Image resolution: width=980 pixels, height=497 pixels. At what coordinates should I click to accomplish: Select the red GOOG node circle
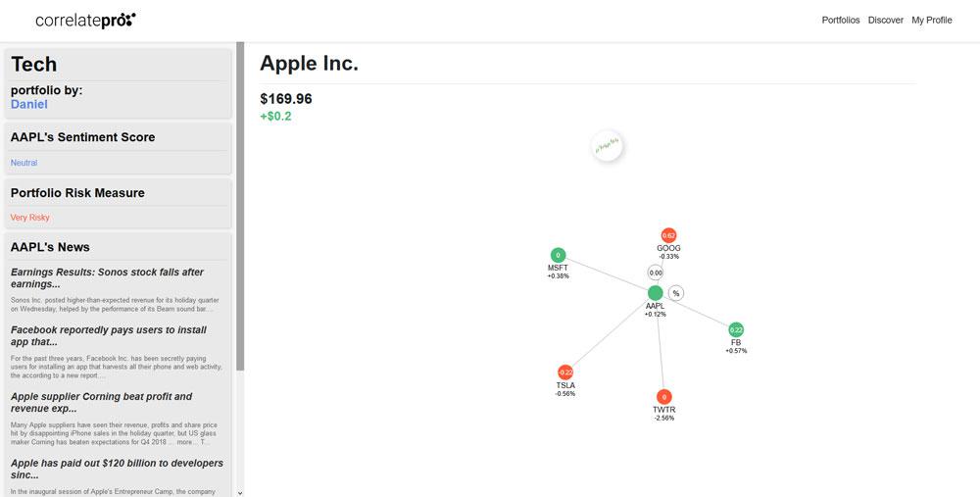coord(668,235)
